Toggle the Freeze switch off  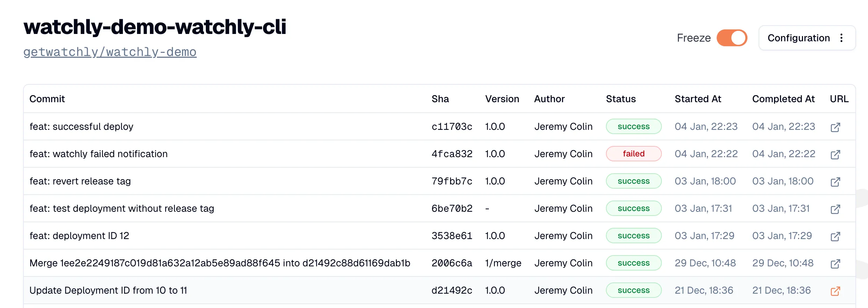tap(732, 38)
